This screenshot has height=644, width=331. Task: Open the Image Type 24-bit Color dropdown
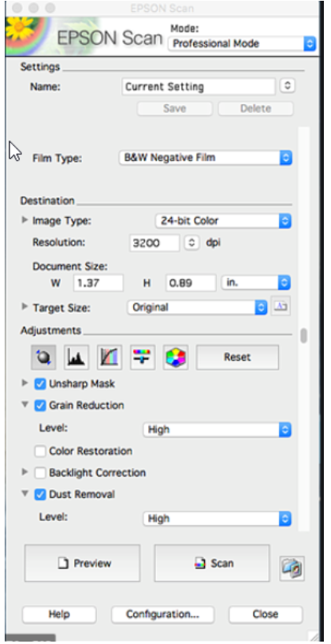224,221
